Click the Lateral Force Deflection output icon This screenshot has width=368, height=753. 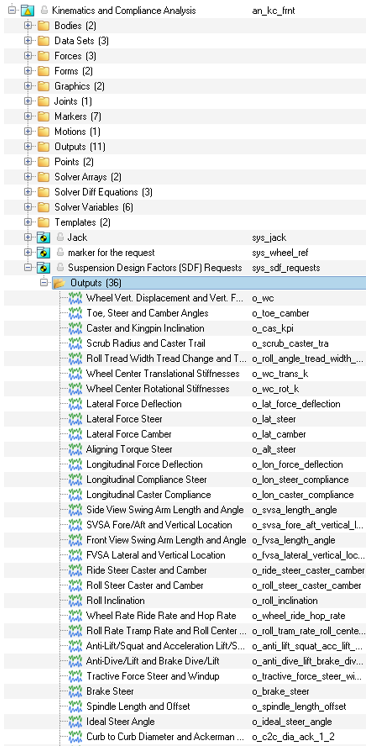click(x=75, y=404)
